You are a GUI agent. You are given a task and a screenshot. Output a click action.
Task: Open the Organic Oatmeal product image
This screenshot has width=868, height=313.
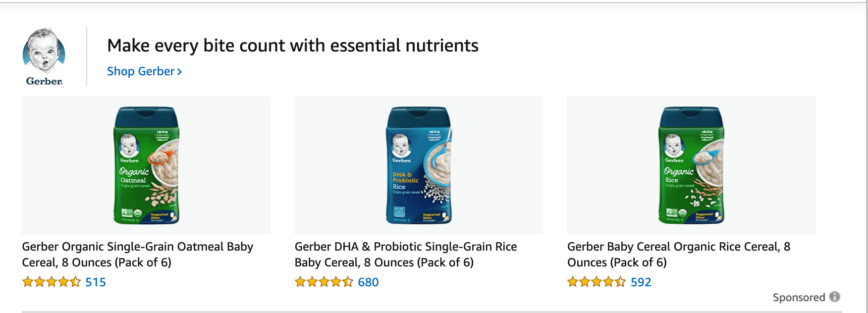pyautogui.click(x=146, y=165)
